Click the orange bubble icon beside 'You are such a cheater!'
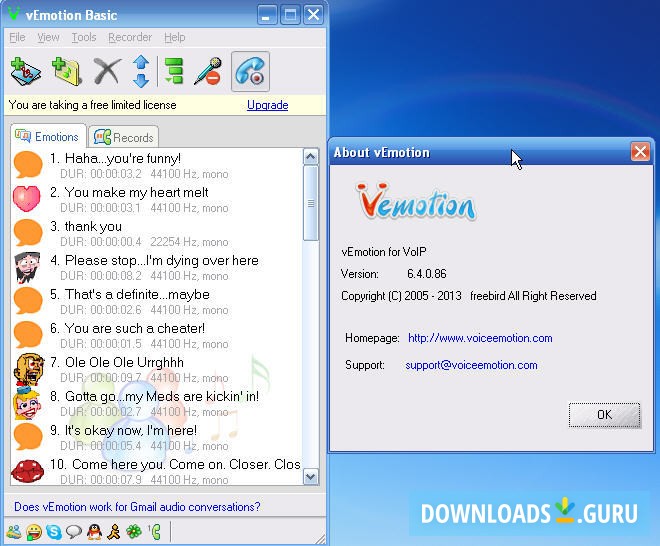Viewport: 660px width, 546px height. [28, 335]
